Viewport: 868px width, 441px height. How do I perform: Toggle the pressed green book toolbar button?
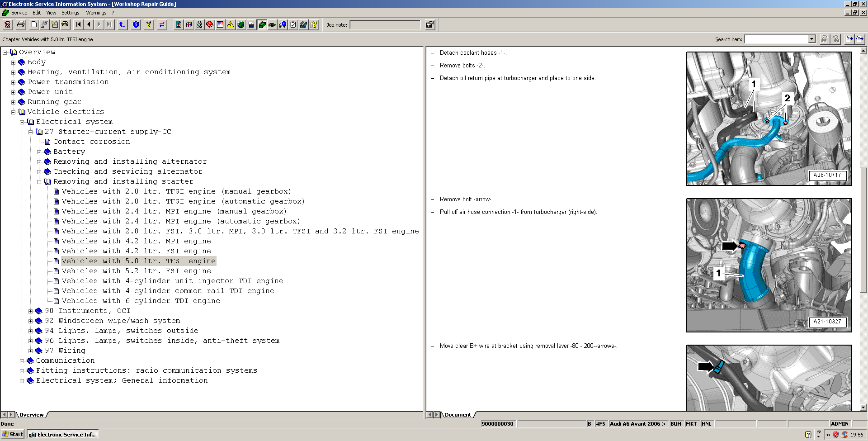tap(262, 24)
